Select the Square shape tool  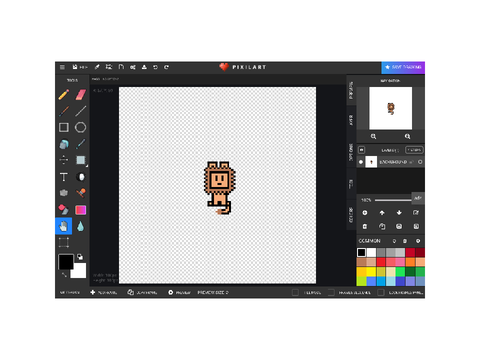[x=64, y=127]
